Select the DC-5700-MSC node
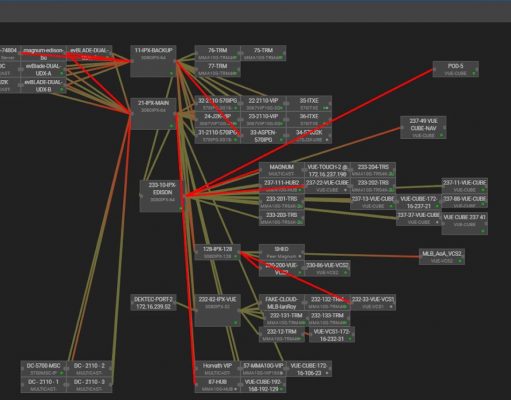Viewport: 511px width, 400px height. [44, 368]
